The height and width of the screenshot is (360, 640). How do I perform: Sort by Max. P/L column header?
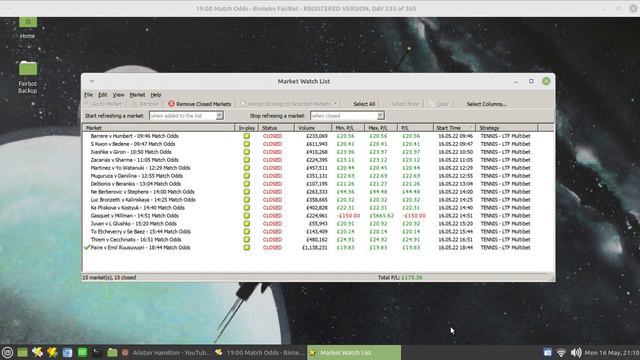381,128
